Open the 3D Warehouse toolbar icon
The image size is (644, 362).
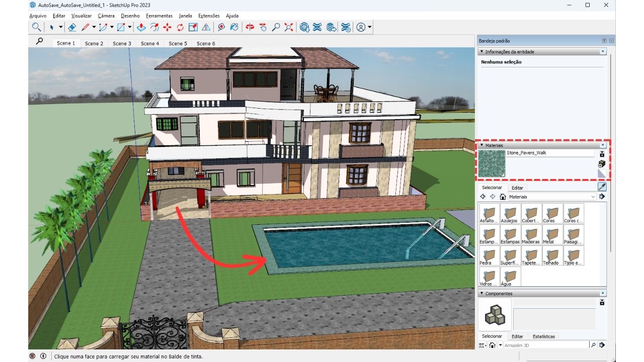304,27
